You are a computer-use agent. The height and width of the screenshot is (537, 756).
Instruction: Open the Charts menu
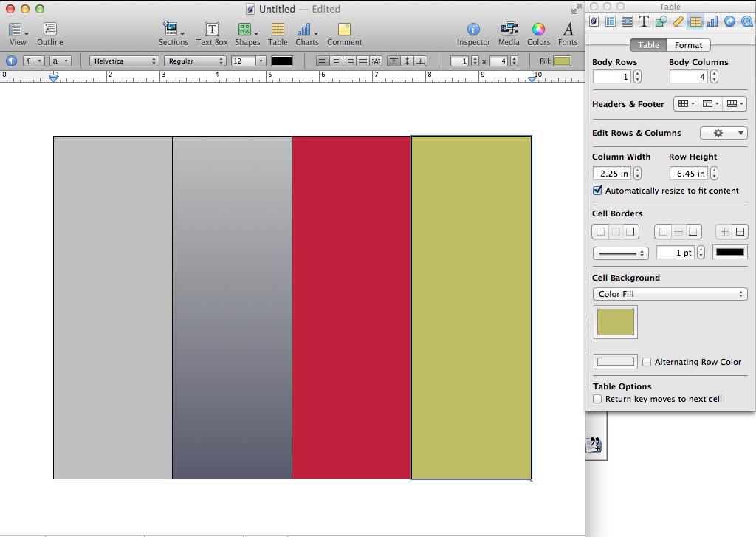pyautogui.click(x=307, y=34)
